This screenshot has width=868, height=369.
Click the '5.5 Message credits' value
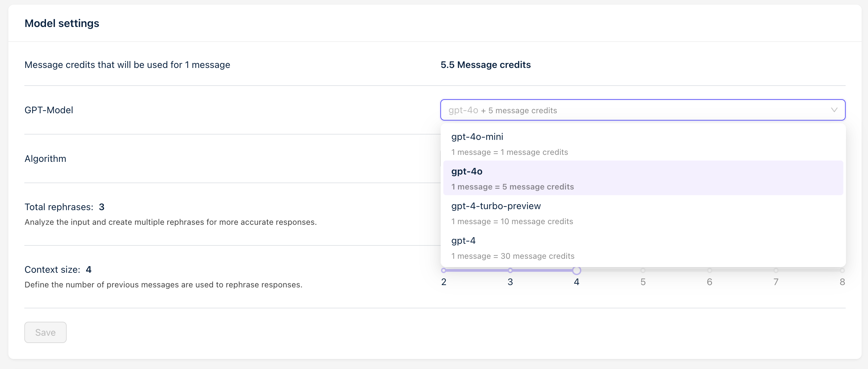tap(486, 65)
